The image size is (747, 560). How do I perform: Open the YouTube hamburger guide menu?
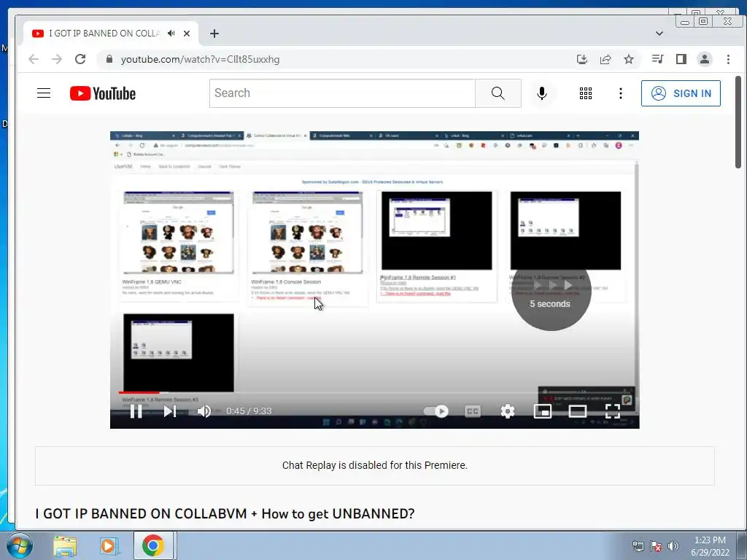[44, 93]
